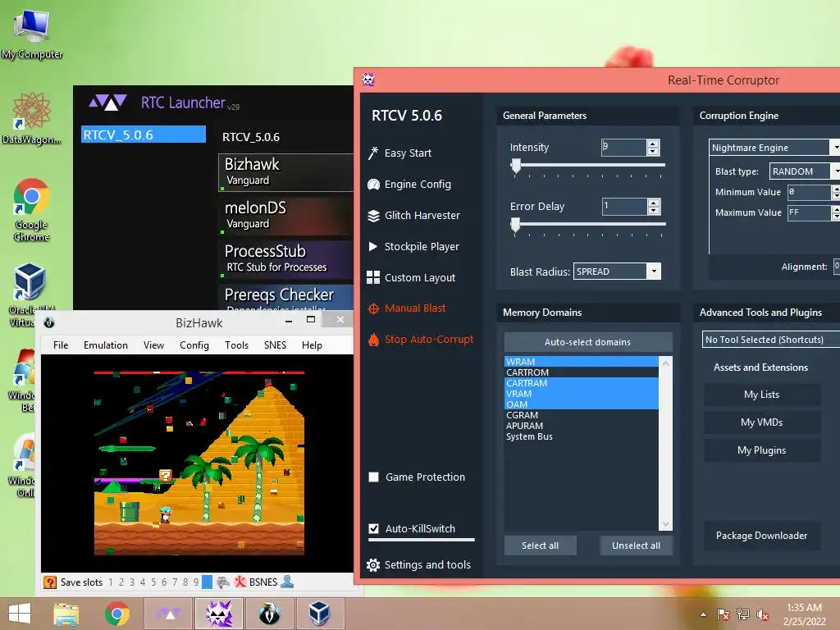Click the RTC Launcher triangle logo
The image size is (840, 630).
click(107, 102)
